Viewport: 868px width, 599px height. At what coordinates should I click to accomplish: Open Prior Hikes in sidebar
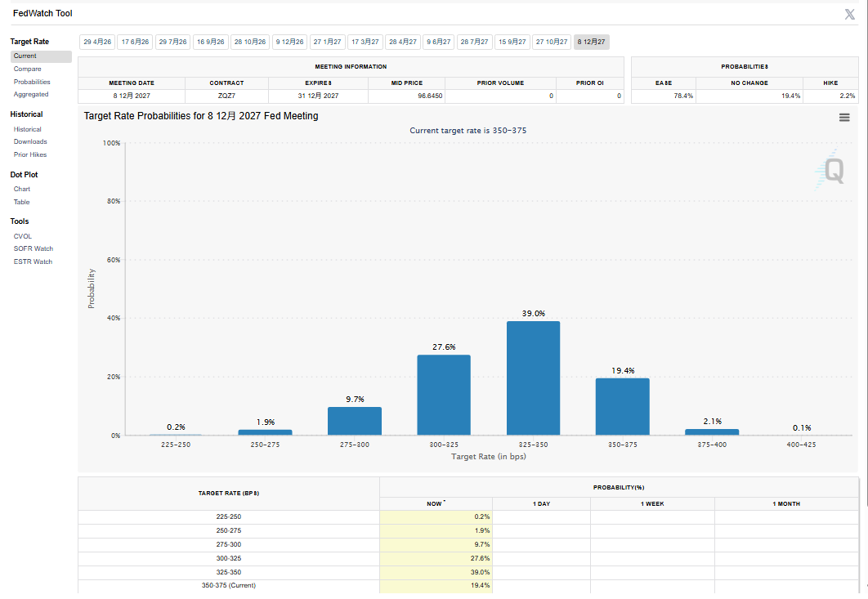pos(30,154)
